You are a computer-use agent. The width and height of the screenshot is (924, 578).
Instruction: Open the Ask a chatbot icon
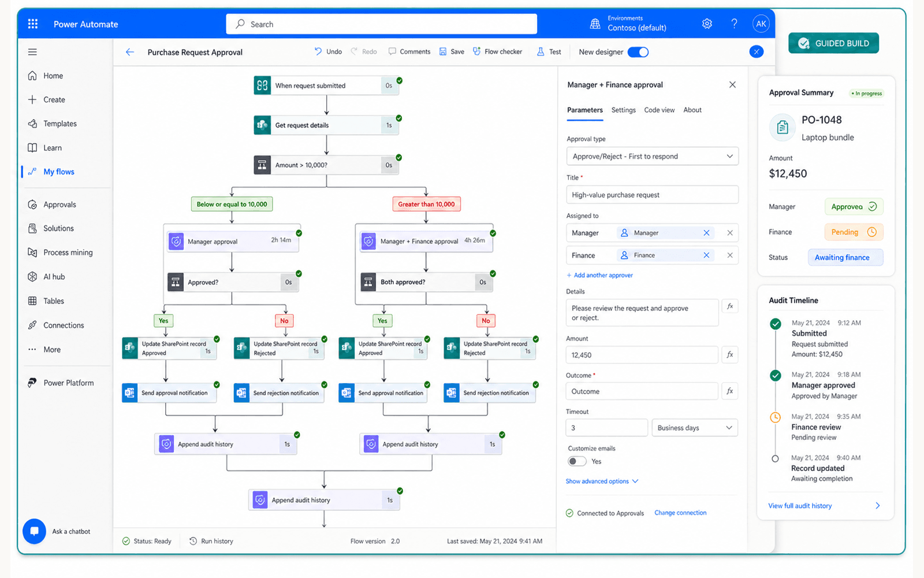tap(34, 531)
